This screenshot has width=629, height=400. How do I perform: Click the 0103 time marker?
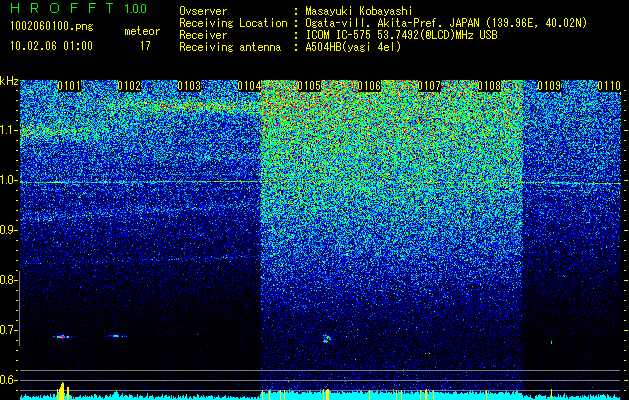(189, 86)
